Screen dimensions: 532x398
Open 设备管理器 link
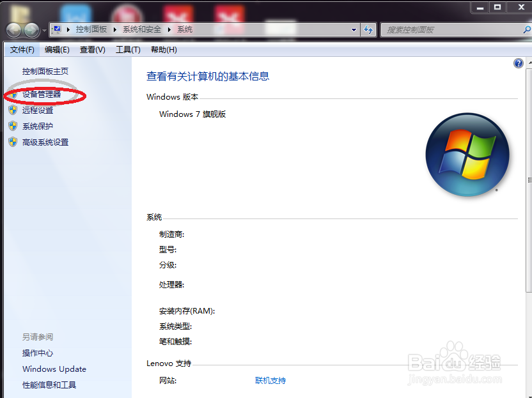pyautogui.click(x=42, y=94)
